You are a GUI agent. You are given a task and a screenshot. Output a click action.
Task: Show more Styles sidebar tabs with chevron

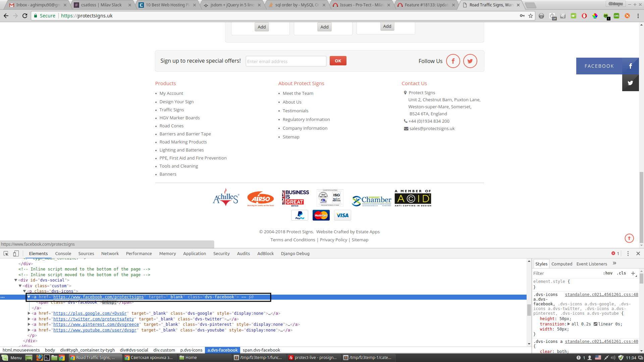tap(614, 263)
